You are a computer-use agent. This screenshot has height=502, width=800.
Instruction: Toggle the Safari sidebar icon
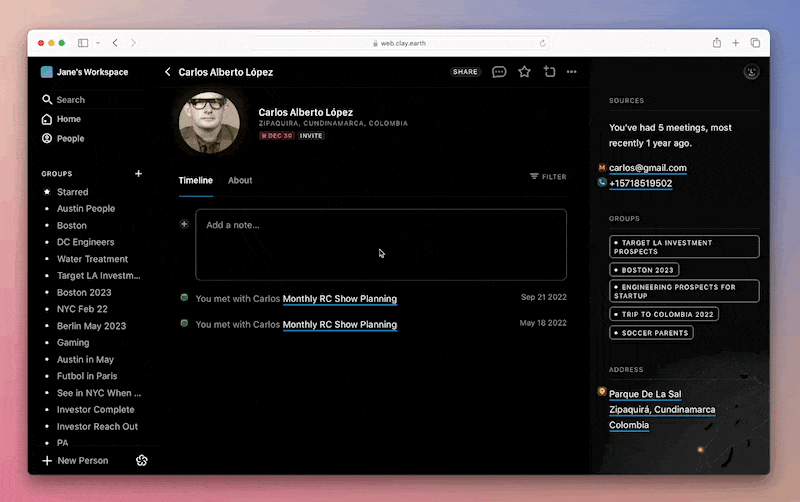(x=83, y=43)
